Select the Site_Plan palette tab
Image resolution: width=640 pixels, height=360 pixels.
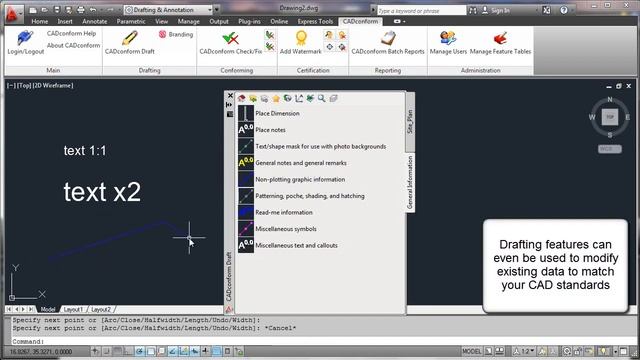point(410,122)
